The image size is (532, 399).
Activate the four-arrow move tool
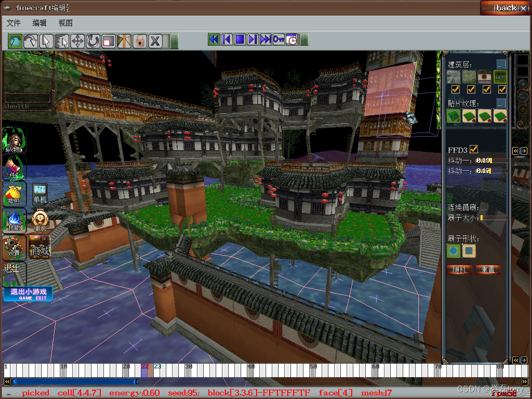(77, 41)
